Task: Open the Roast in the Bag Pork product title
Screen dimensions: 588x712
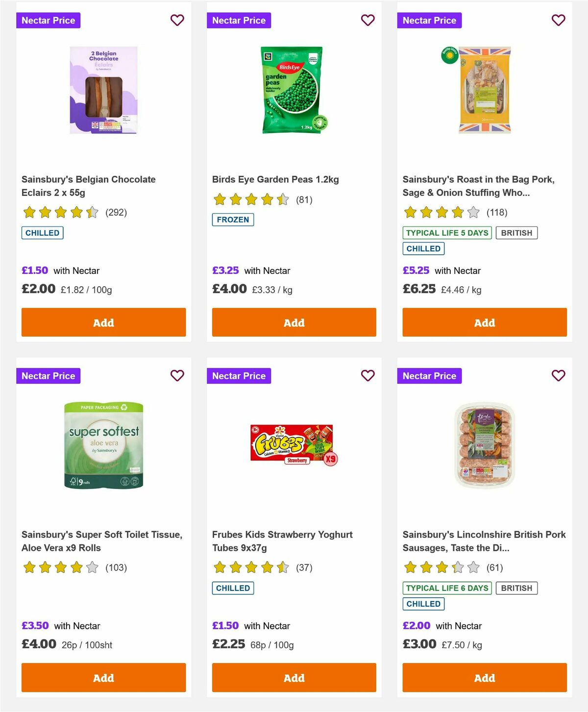Action: (479, 186)
